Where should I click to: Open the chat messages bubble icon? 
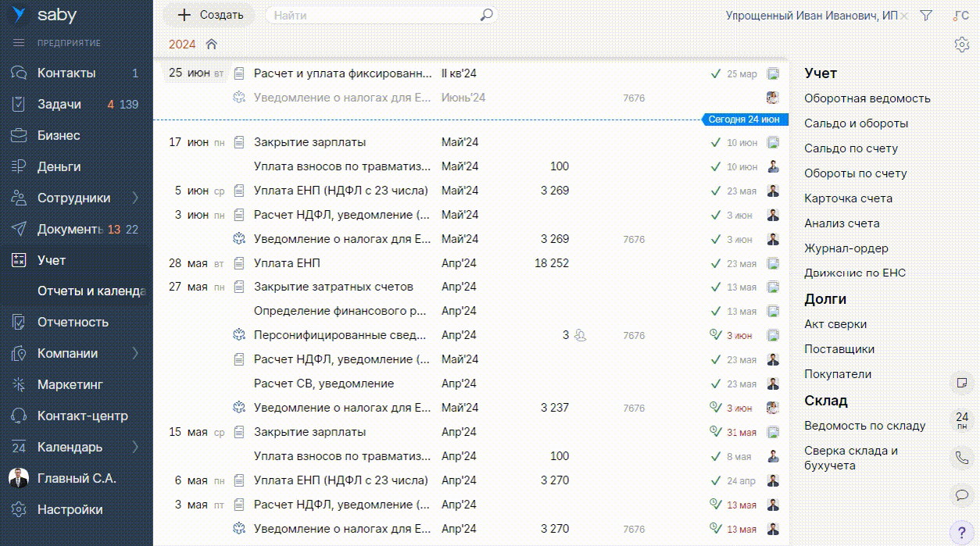click(x=961, y=494)
